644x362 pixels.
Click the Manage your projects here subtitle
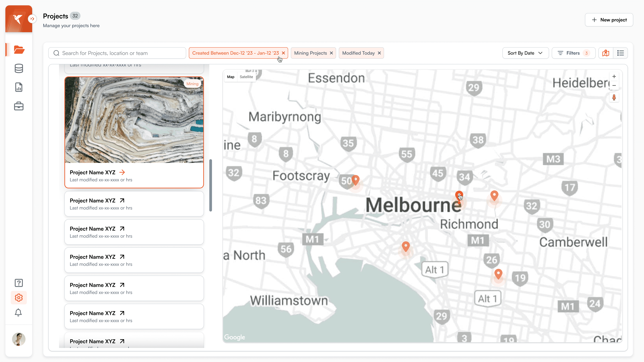tap(71, 25)
